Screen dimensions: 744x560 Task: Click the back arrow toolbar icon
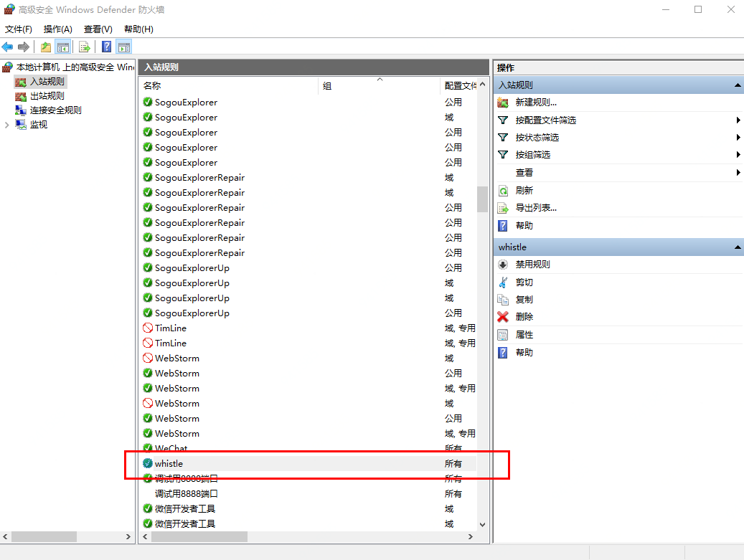click(x=8, y=47)
